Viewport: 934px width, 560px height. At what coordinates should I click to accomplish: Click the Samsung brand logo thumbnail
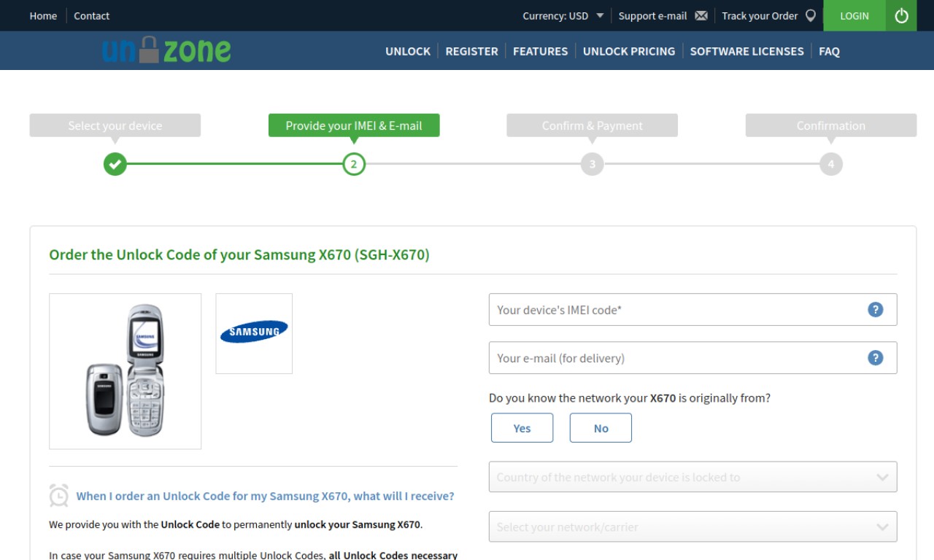(254, 333)
